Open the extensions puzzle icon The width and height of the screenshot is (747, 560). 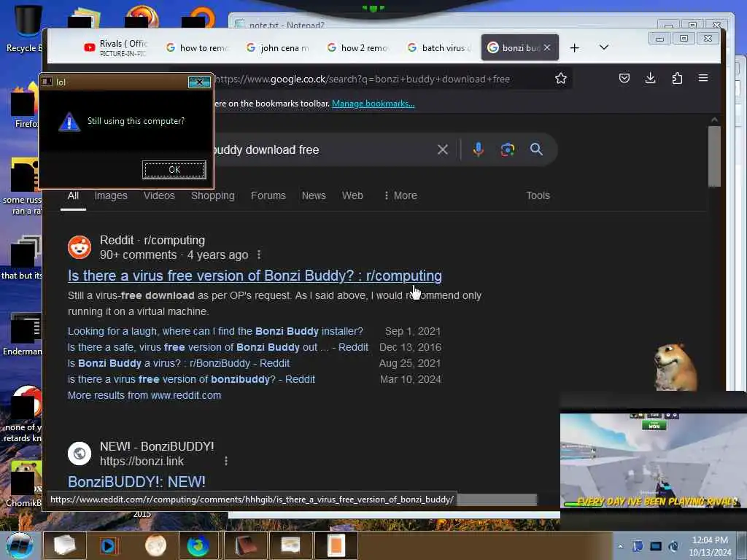pos(677,78)
